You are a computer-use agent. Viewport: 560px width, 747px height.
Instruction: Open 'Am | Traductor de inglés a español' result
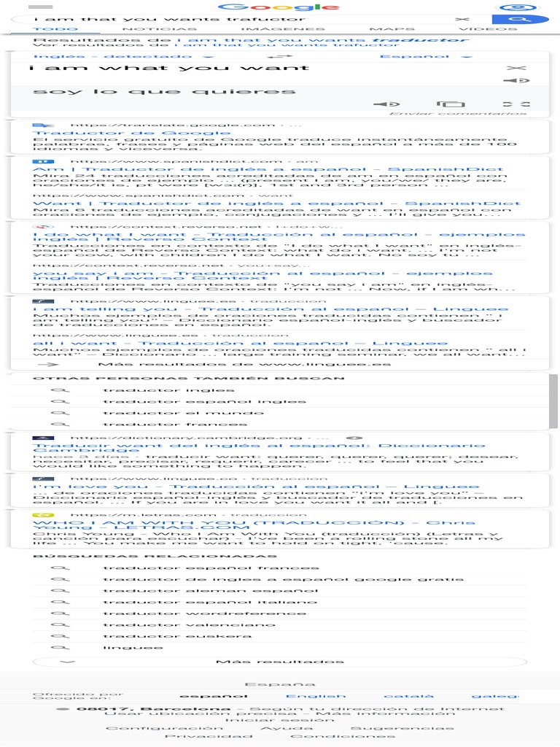pyautogui.click(x=268, y=169)
